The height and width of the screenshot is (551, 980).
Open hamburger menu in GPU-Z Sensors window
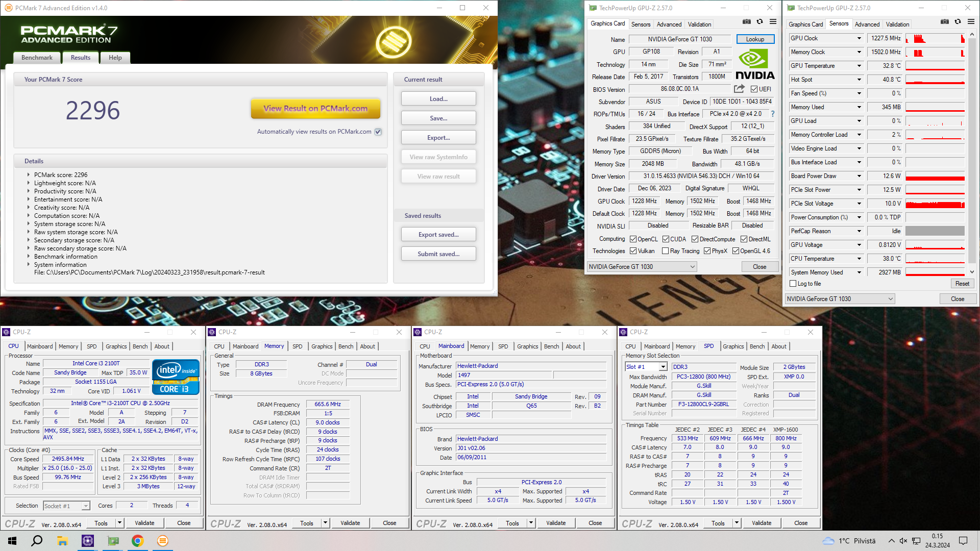click(971, 22)
